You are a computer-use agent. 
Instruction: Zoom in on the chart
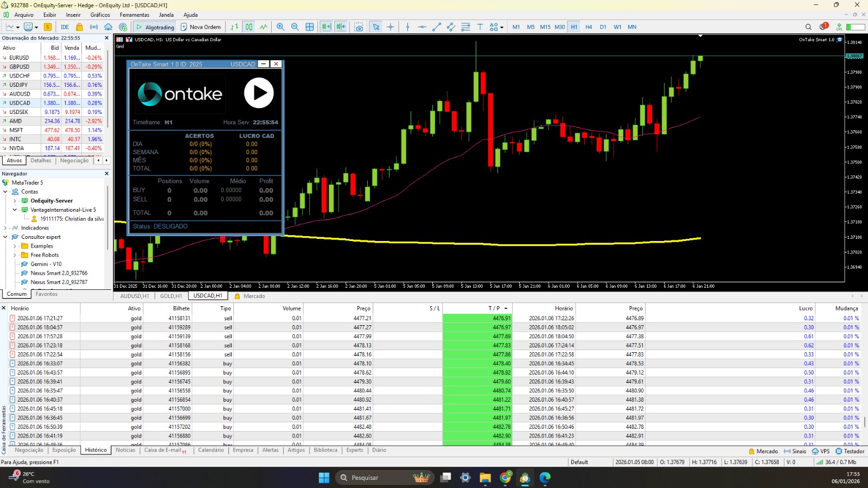(x=280, y=27)
